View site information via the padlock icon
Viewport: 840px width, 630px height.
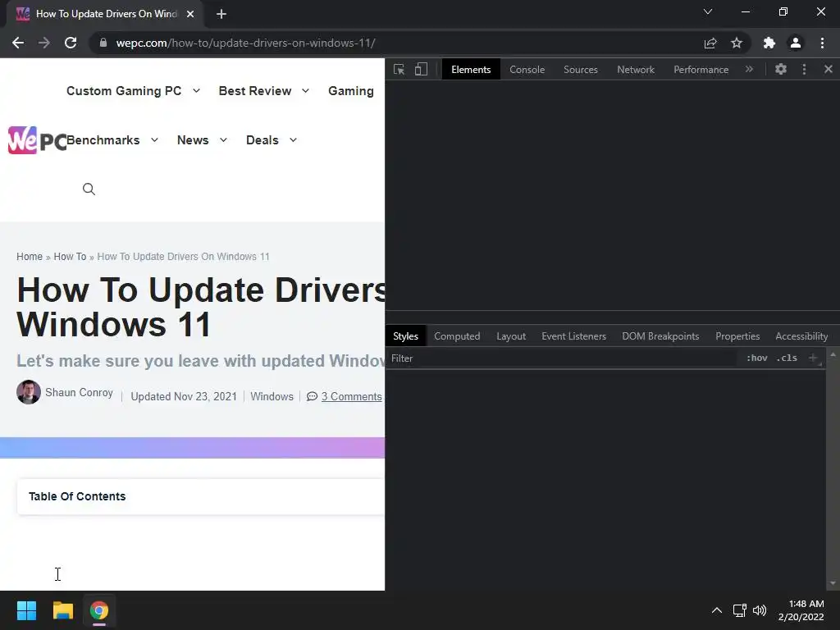coord(103,43)
